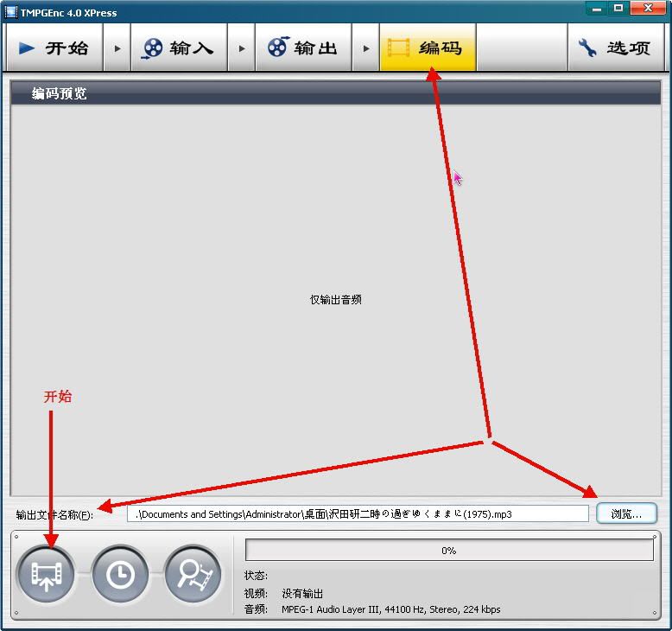672x631 pixels.
Task: Click the round magnifier preview button
Action: click(x=193, y=575)
